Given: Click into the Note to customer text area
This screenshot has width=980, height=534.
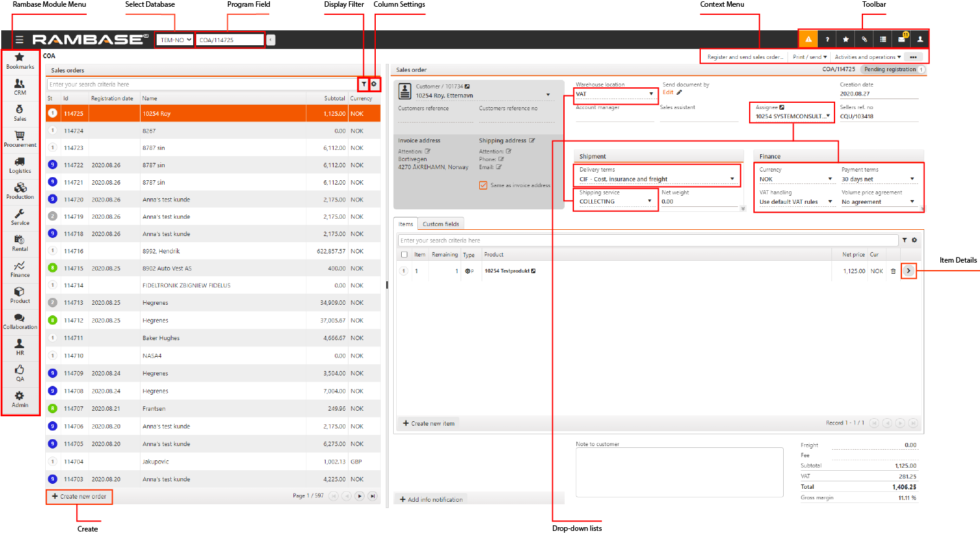Looking at the screenshot, I should (679, 472).
